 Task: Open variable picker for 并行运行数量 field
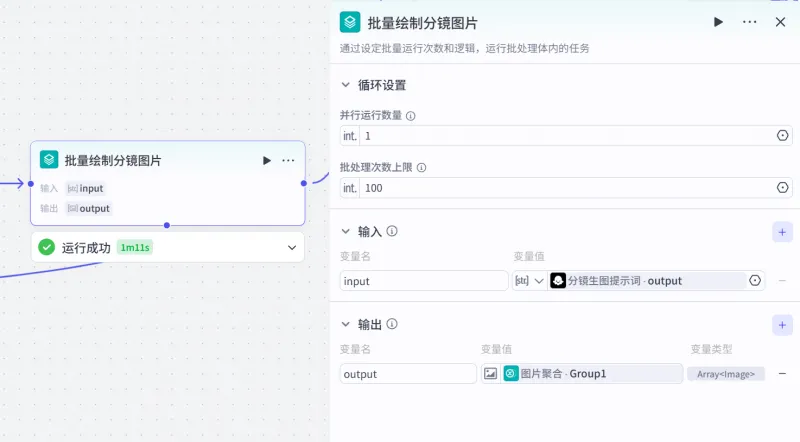(783, 136)
